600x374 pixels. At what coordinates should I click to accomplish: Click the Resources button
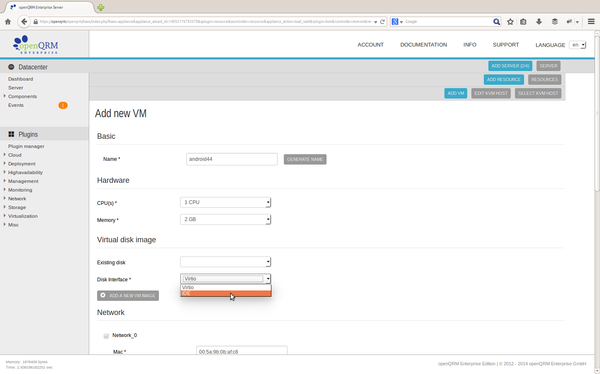coord(545,80)
